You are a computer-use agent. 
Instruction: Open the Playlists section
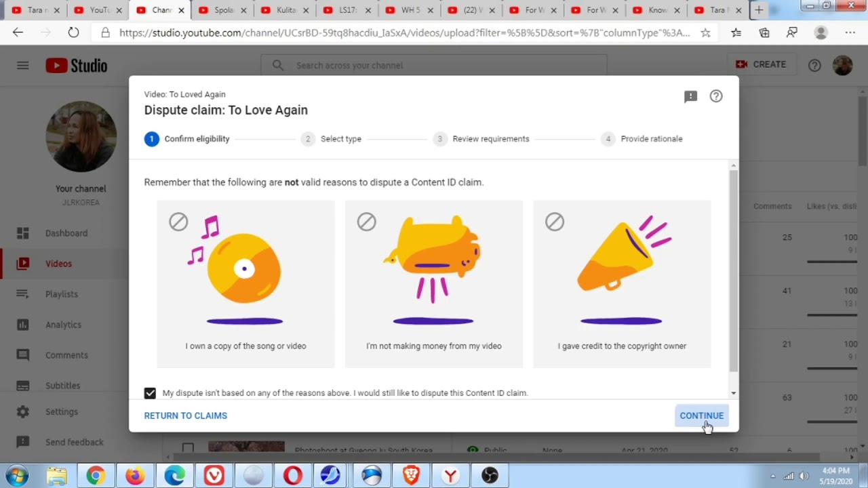tap(61, 293)
